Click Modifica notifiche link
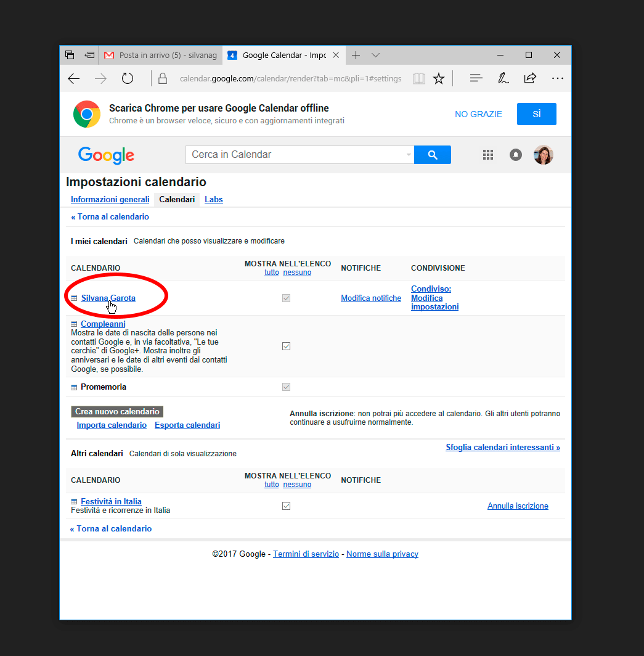 point(371,298)
